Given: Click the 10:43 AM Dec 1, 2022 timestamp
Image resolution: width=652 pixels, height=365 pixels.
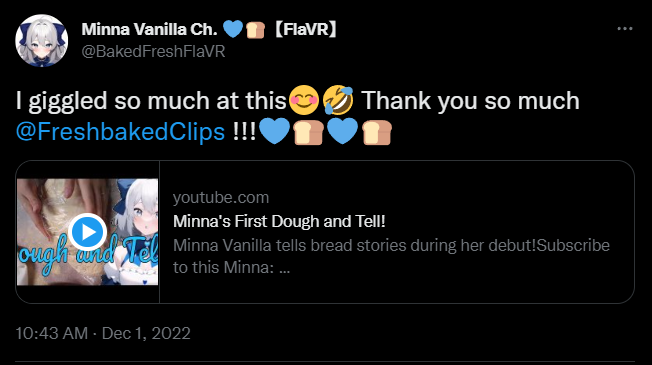Looking at the screenshot, I should 103,333.
